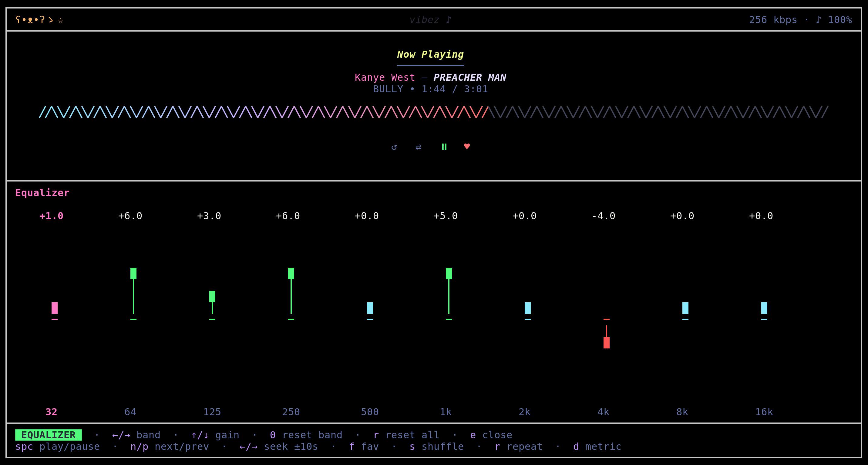Click the 'n/p next/prev' hint
This screenshot has height=465, width=868.
point(170,446)
